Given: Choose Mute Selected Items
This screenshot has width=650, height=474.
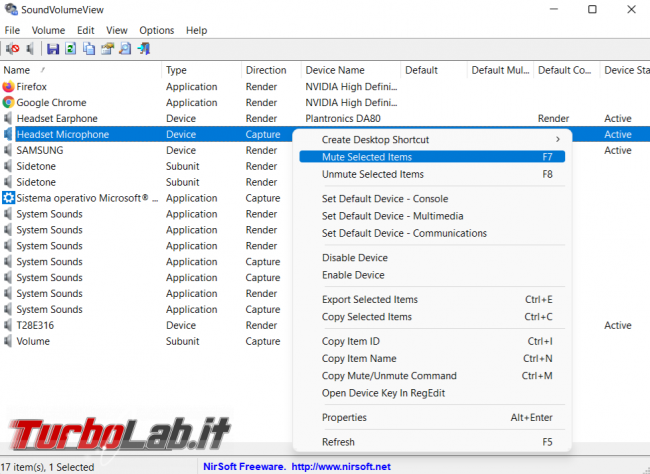Looking at the screenshot, I should [x=432, y=157].
